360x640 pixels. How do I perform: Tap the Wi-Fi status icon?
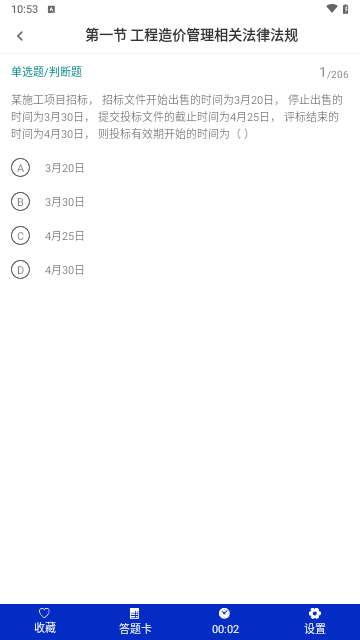[x=332, y=8]
